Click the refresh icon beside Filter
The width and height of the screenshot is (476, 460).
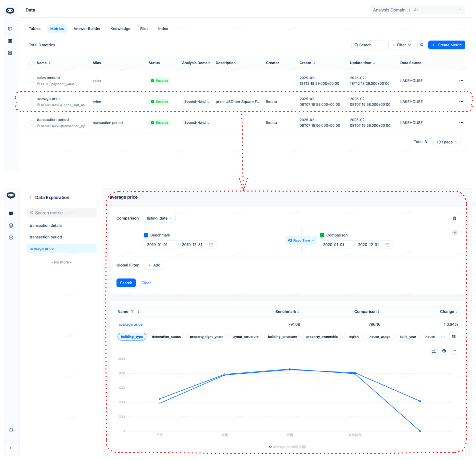click(x=421, y=45)
